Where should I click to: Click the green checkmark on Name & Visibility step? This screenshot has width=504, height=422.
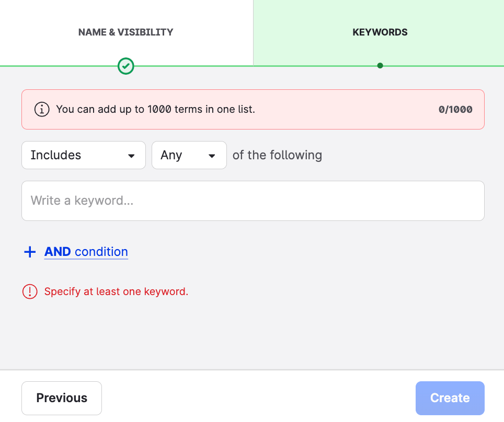coord(125,66)
